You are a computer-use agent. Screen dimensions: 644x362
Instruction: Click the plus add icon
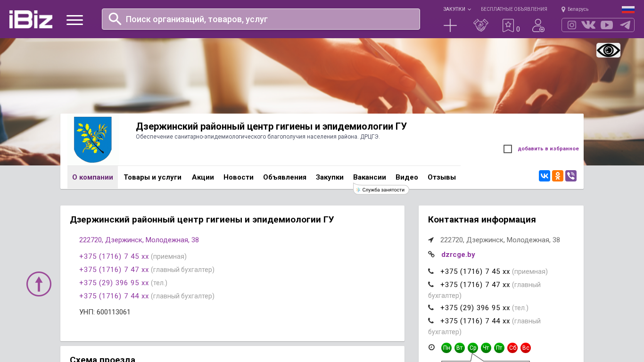(x=450, y=25)
